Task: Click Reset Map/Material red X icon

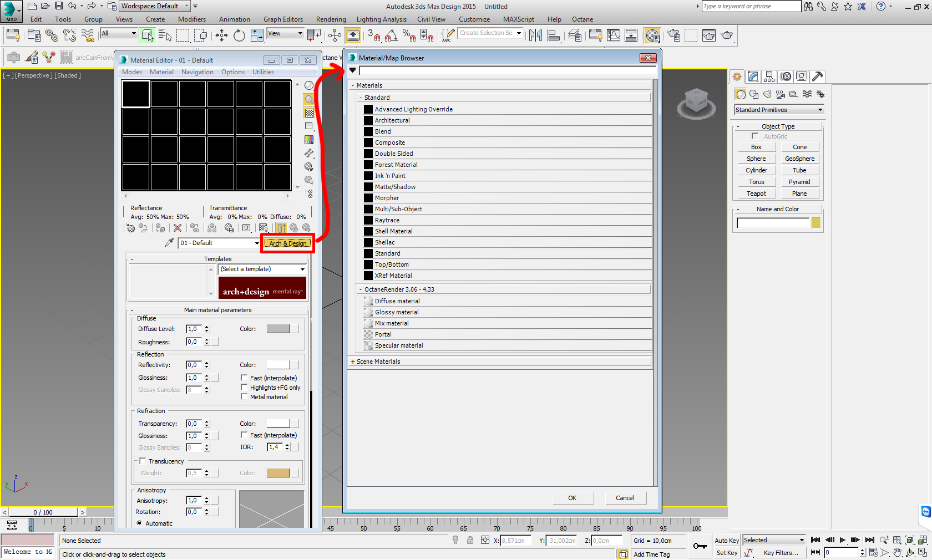Action: [x=178, y=228]
